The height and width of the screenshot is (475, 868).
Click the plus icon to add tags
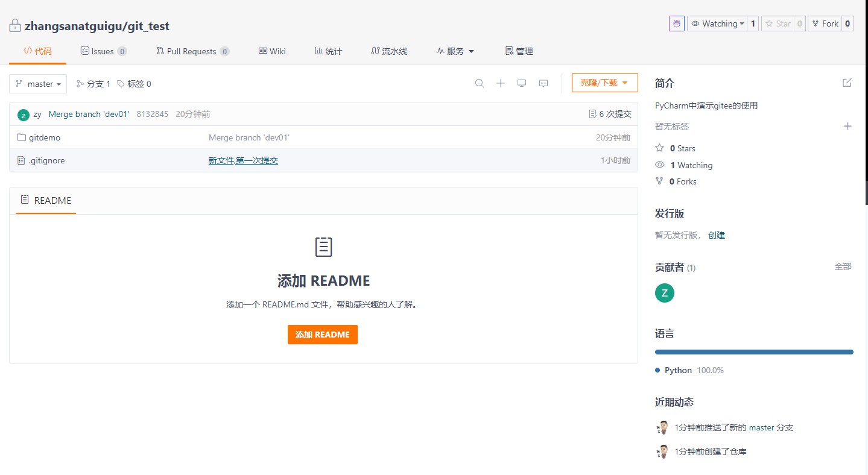point(847,126)
